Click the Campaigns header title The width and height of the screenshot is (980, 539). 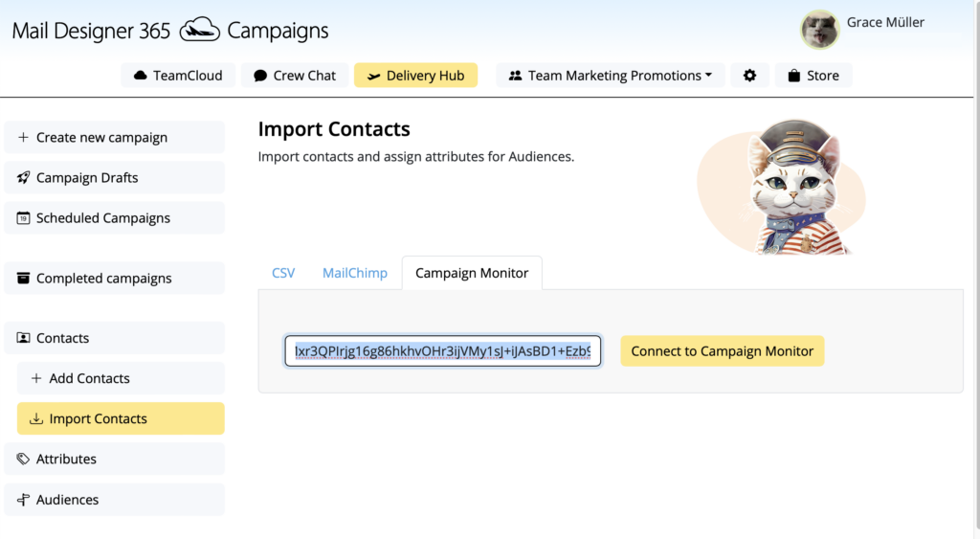(278, 30)
